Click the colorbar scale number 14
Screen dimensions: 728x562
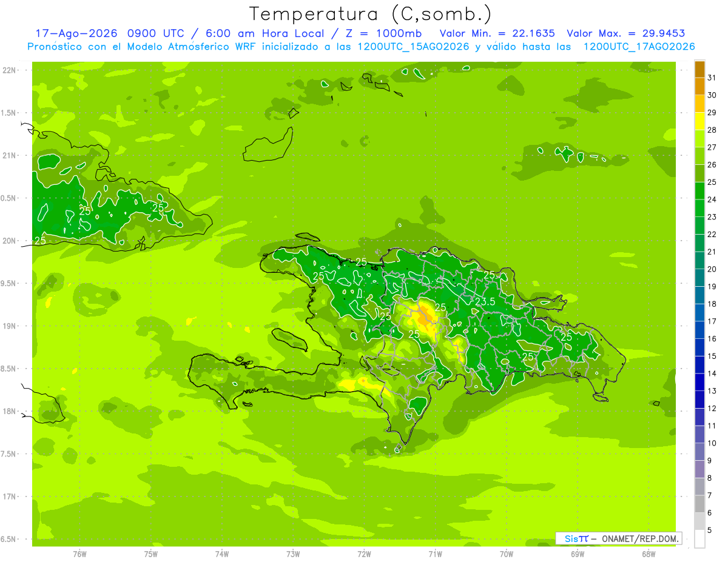(x=712, y=373)
